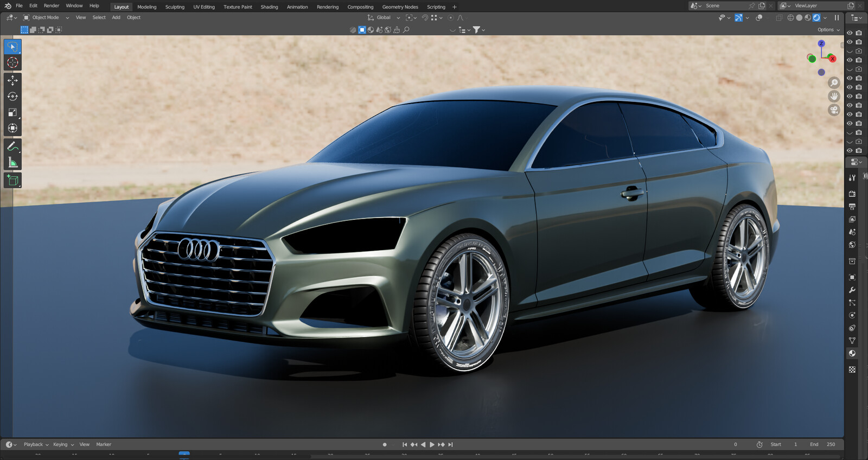Click the viewport zoom magnifier icon

pyautogui.click(x=834, y=83)
